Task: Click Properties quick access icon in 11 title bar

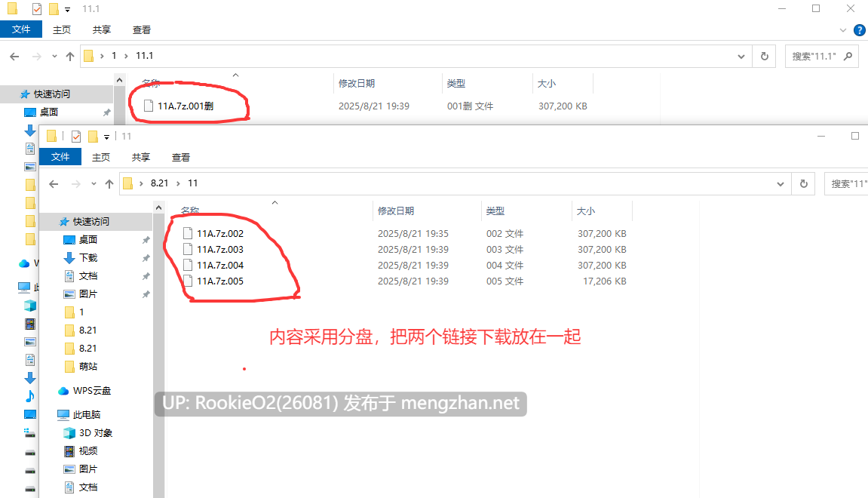Action: 76,137
